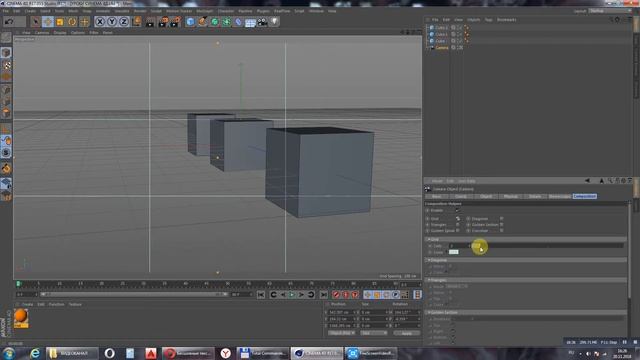This screenshot has height=360, width=640.
Task: Click Make Editable icon in left palette
Action: pyautogui.click(x=6, y=38)
